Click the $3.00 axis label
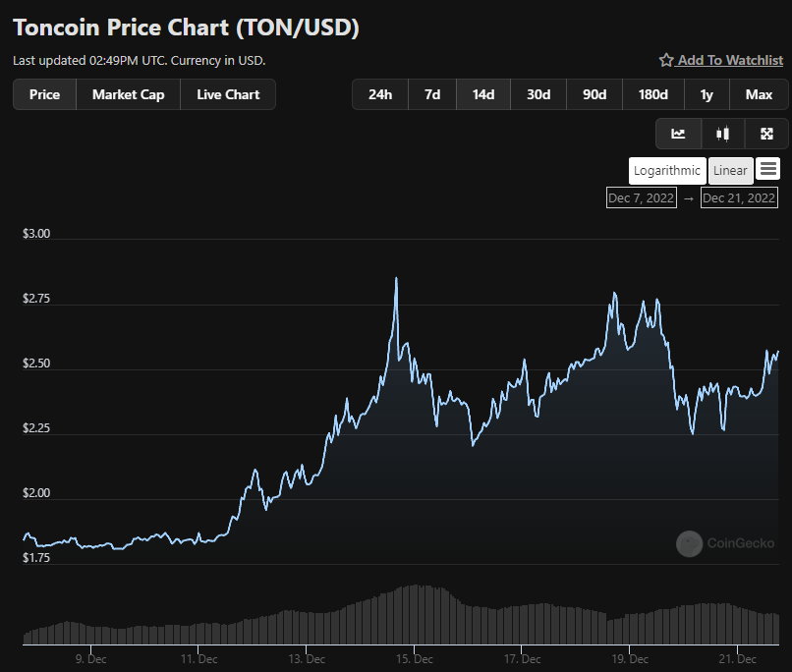792x672 pixels. pos(36,234)
